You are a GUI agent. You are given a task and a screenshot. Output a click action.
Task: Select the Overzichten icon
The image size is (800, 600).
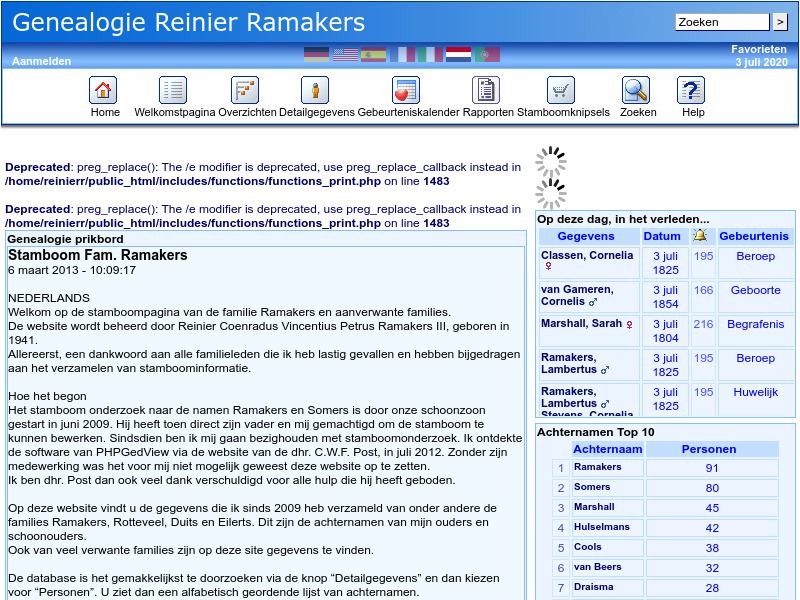click(245, 90)
